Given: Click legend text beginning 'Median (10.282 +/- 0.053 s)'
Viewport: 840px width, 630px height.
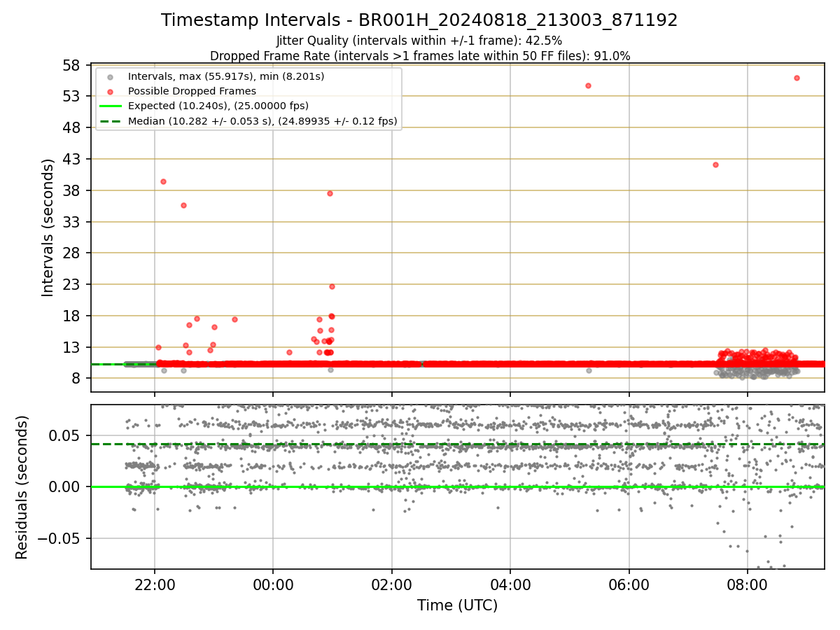Looking at the screenshot, I should click(262, 121).
